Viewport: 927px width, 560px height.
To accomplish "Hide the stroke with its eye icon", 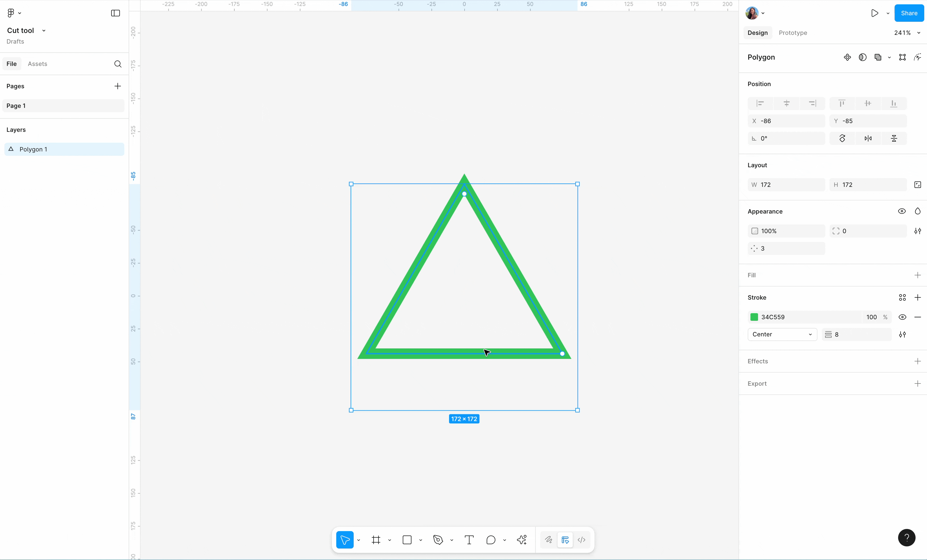I will click(902, 317).
